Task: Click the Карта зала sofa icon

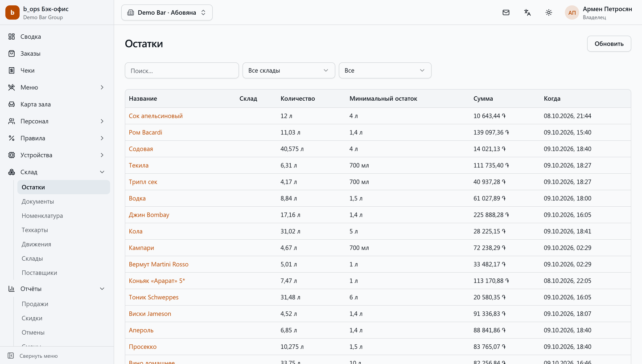Action: click(x=12, y=104)
